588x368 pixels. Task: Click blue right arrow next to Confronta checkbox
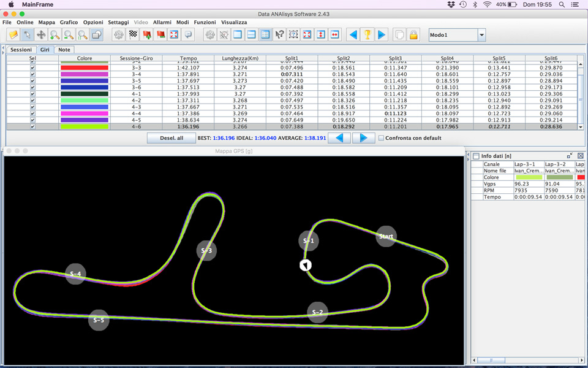(x=363, y=138)
